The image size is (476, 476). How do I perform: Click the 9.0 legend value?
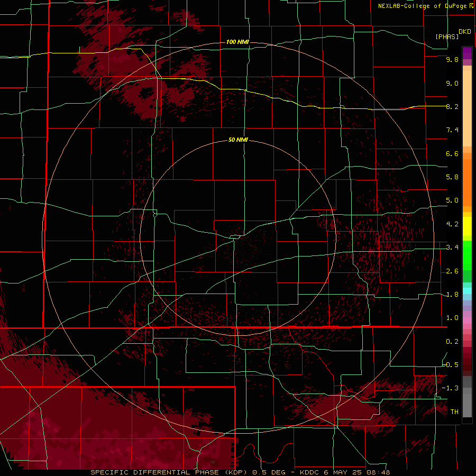point(452,83)
